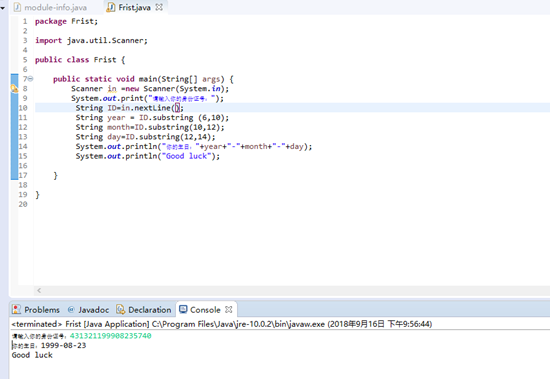Click the 'public static void main' declaration
Viewport: 550px width, 379px height.
143,79
